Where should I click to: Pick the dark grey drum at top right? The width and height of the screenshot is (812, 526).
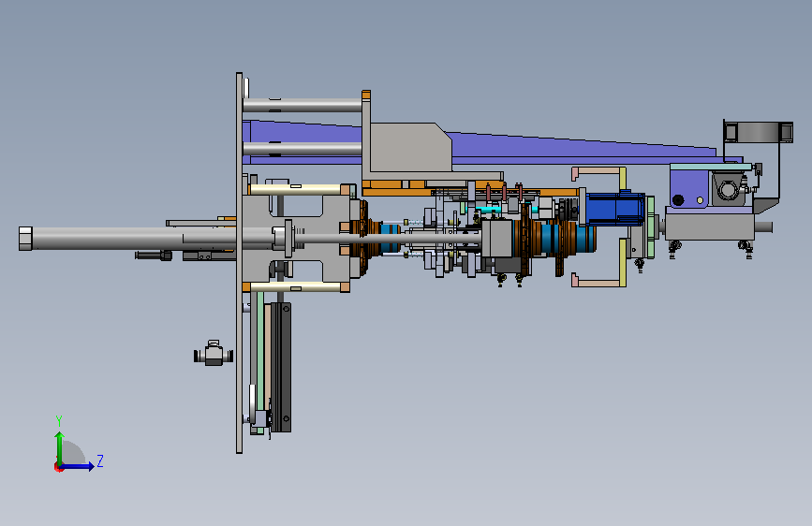tap(758, 132)
